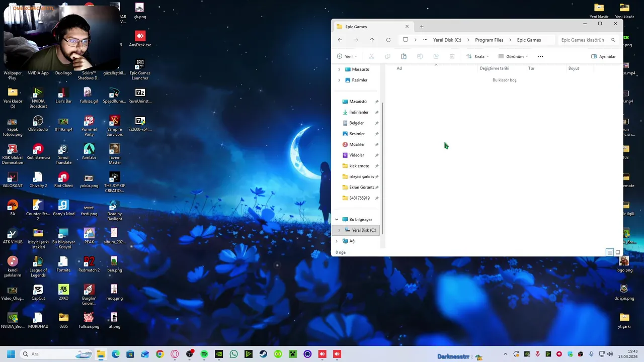Select the Aimlabs desktop icon
Screen dimensions: 644x362
[x=89, y=152]
